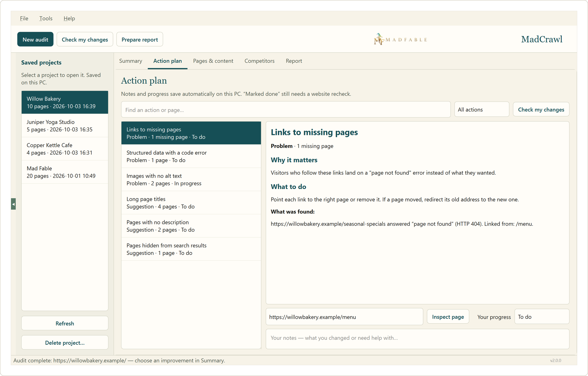Image resolution: width=588 pixels, height=376 pixels.
Task: Go to the Competitors tab
Action: tap(260, 61)
